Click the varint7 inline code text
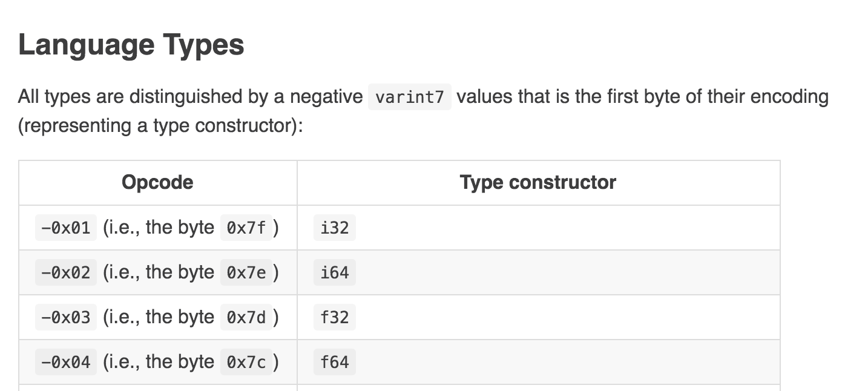 (410, 97)
